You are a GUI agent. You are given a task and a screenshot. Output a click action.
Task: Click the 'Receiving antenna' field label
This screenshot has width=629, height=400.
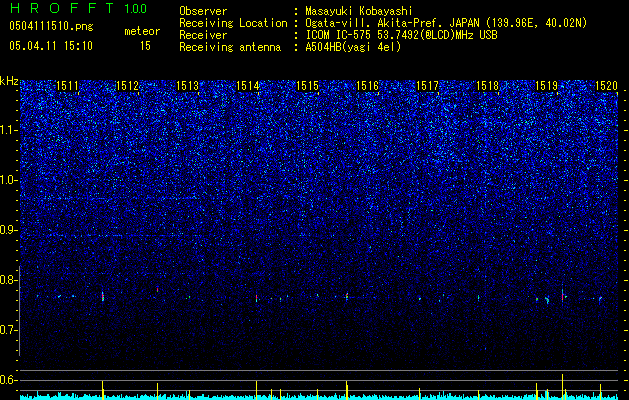click(x=230, y=47)
